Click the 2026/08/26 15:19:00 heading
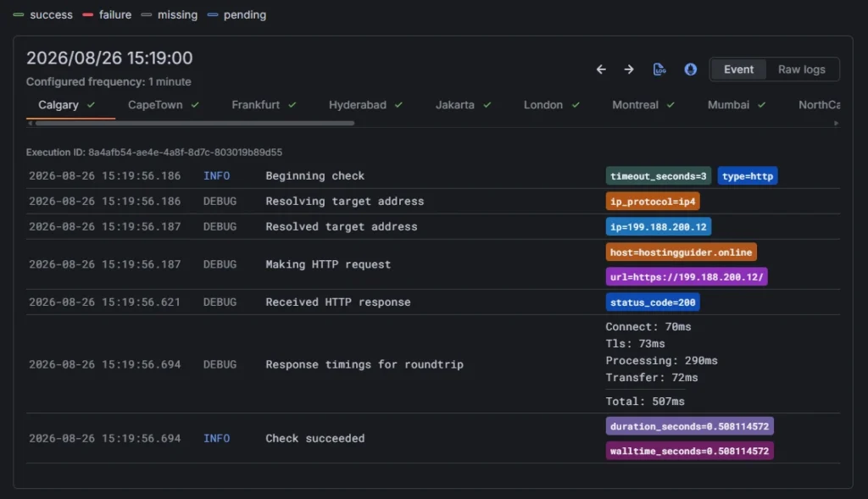 (x=109, y=58)
